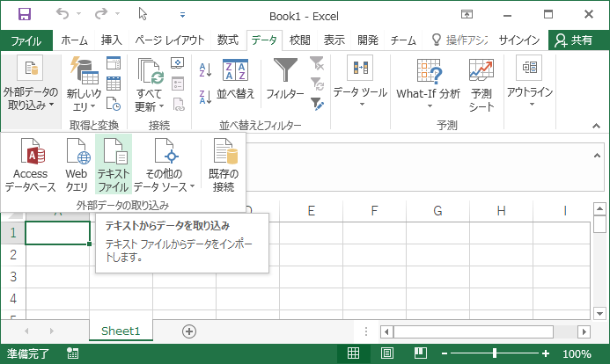Click the サインイン link

coord(519,40)
